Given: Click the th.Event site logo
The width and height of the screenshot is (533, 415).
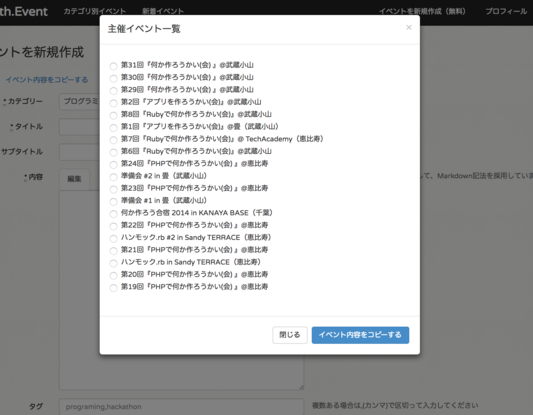Looking at the screenshot, I should click(x=23, y=12).
